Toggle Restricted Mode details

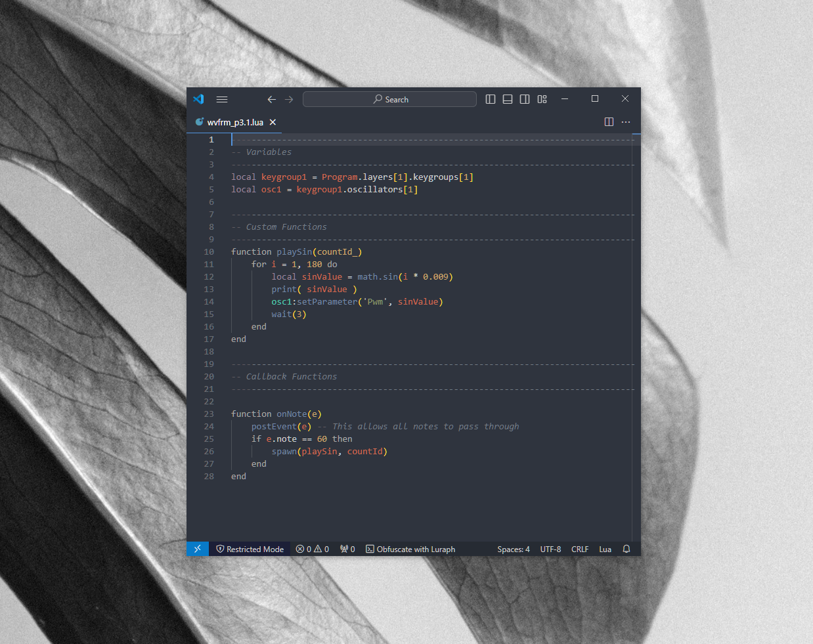tap(250, 549)
